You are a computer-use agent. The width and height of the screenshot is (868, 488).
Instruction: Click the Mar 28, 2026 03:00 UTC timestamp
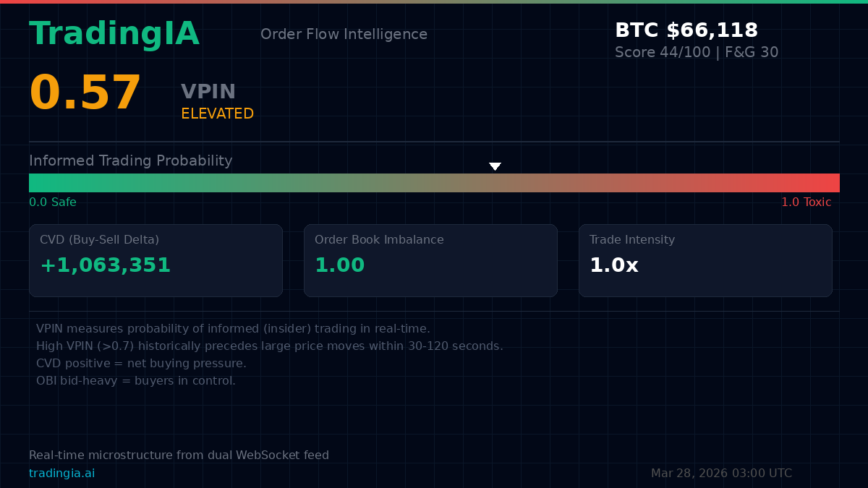(721, 474)
